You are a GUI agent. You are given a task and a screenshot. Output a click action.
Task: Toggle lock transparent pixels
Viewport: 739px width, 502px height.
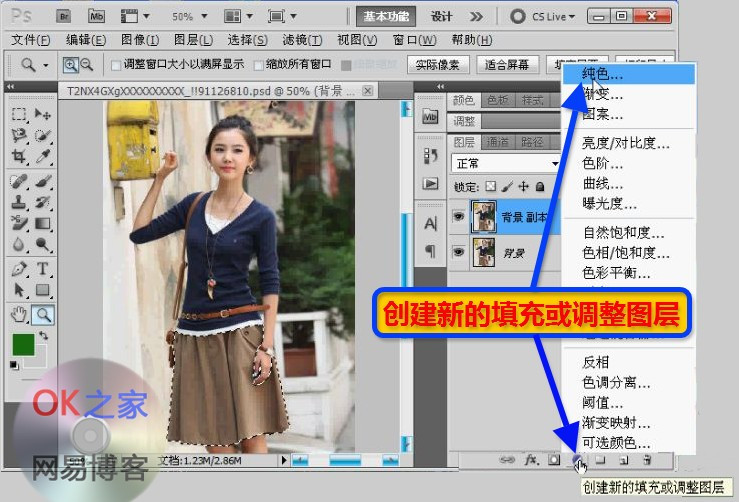(491, 187)
